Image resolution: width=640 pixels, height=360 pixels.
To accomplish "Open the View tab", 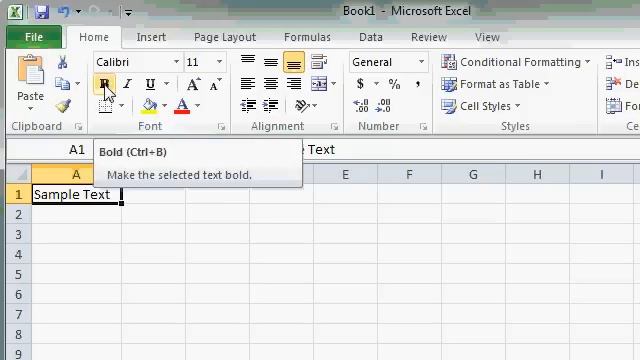I will pyautogui.click(x=487, y=37).
